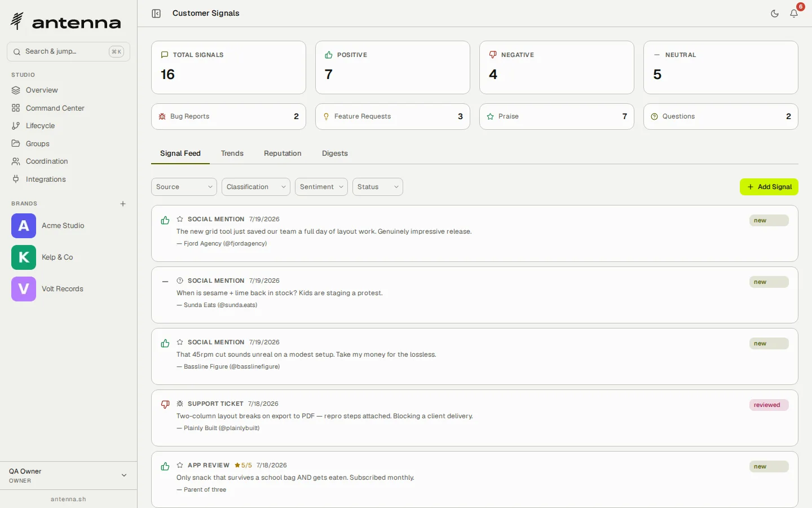Filter feed by Feature Requests
812x508 pixels.
tap(392, 116)
